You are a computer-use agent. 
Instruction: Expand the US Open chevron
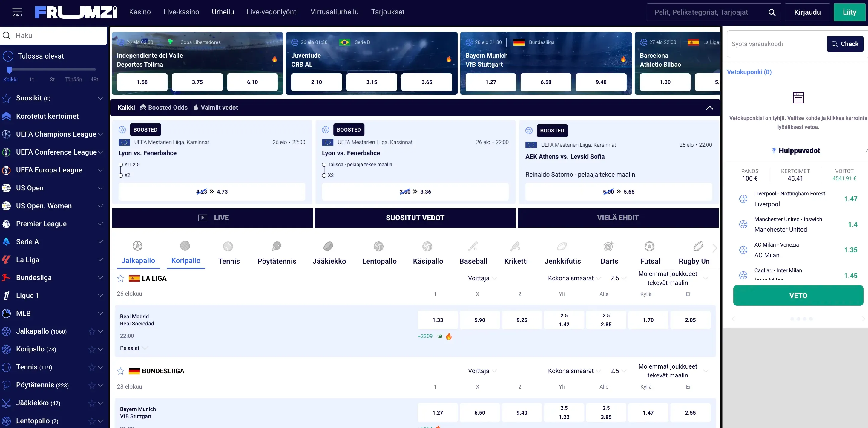(100, 188)
